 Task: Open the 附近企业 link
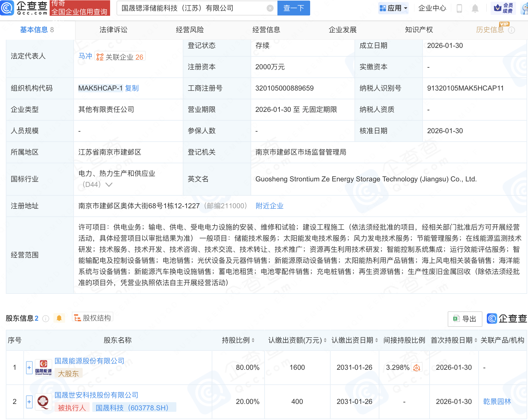coord(269,206)
